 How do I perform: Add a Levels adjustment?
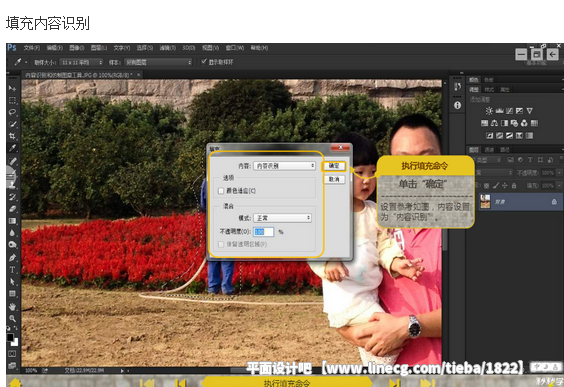pyautogui.click(x=499, y=111)
